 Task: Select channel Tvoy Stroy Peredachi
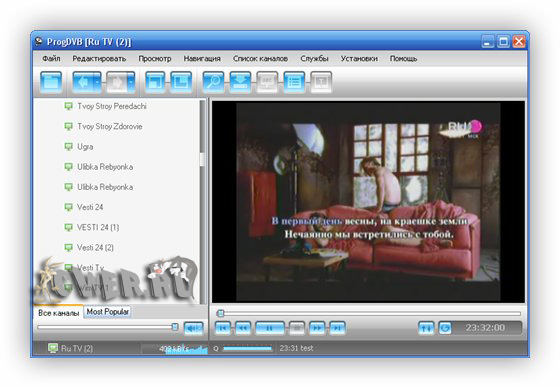tap(112, 106)
